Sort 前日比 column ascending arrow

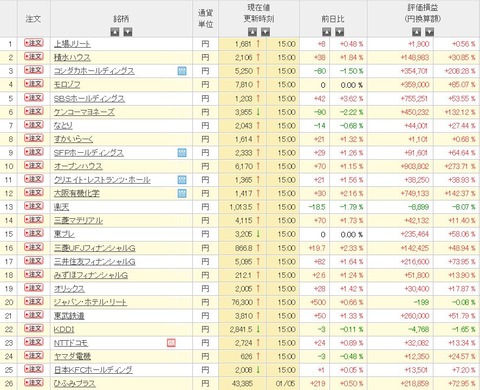tap(327, 32)
